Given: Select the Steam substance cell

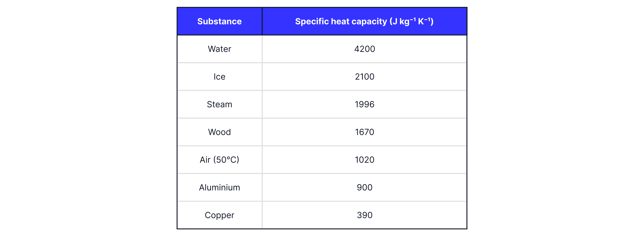Looking at the screenshot, I should point(219,104).
